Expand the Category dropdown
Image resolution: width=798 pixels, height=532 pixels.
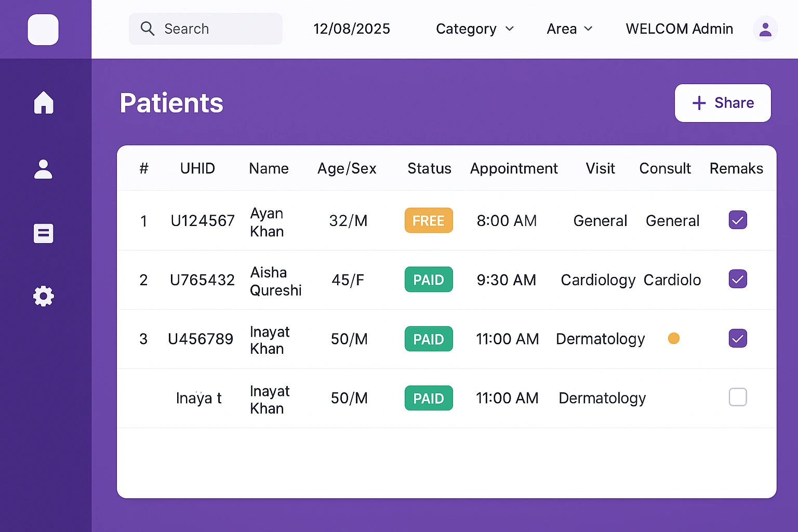pyautogui.click(x=475, y=29)
